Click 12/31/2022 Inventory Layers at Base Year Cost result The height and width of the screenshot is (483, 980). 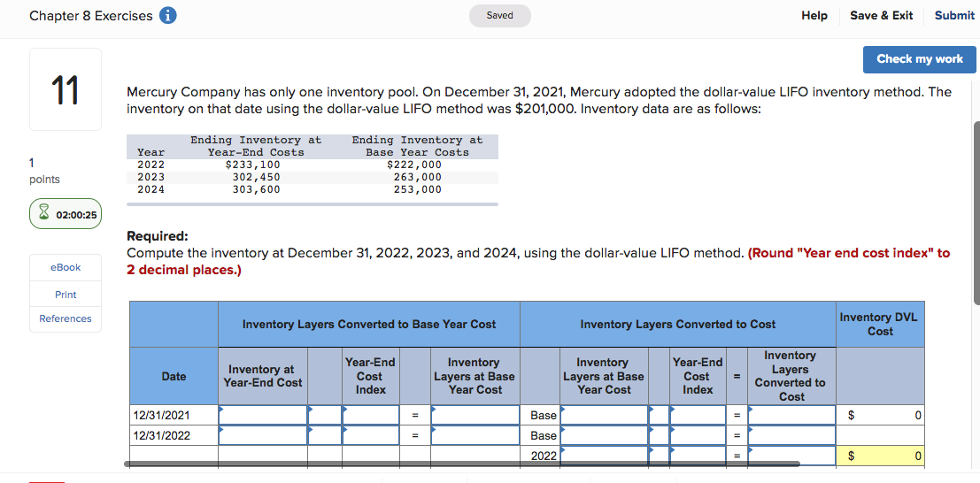point(475,435)
